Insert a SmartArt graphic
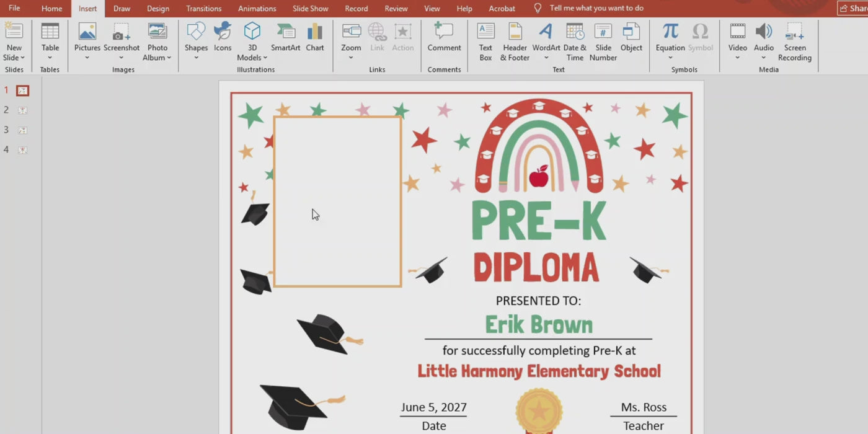 click(x=285, y=37)
